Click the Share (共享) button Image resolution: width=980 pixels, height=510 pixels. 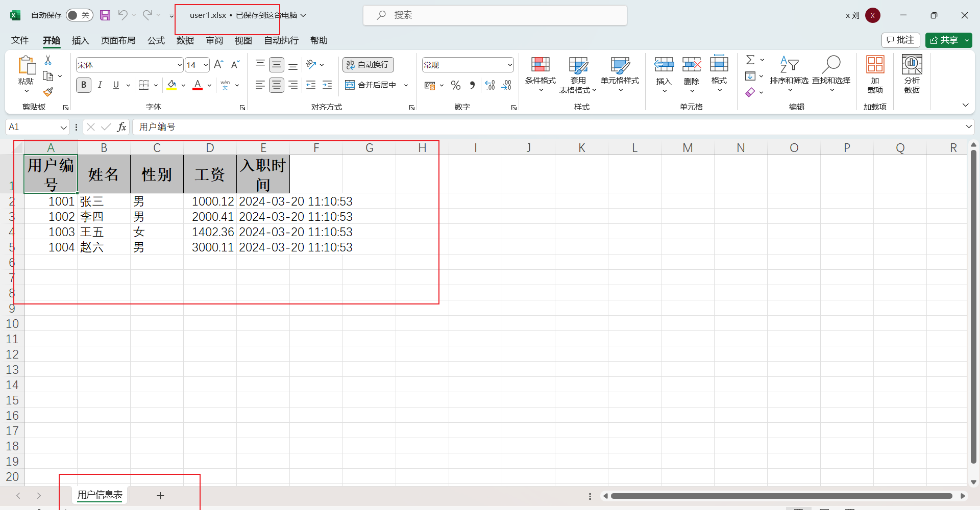coord(944,40)
